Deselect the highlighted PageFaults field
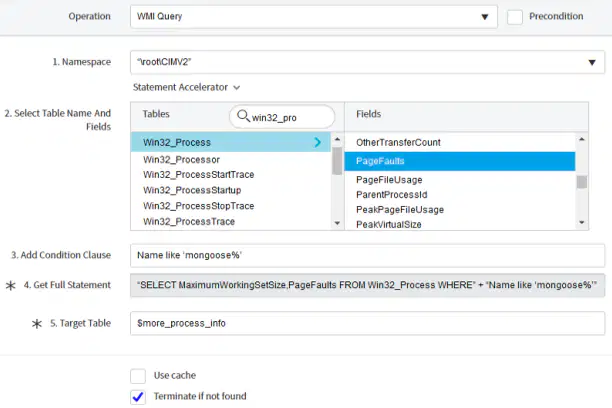Viewport: 612px width, 408px height. pos(460,161)
